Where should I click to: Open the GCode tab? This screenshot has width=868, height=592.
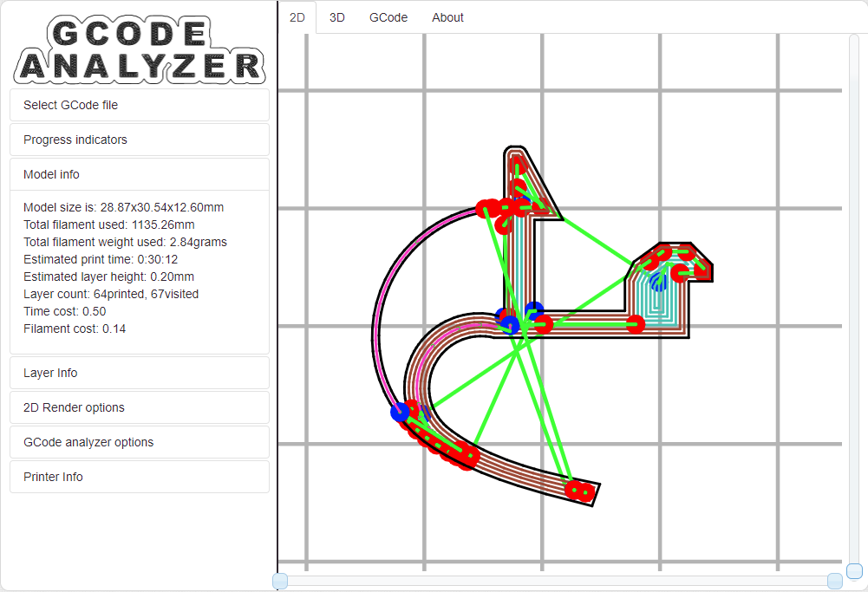[388, 17]
